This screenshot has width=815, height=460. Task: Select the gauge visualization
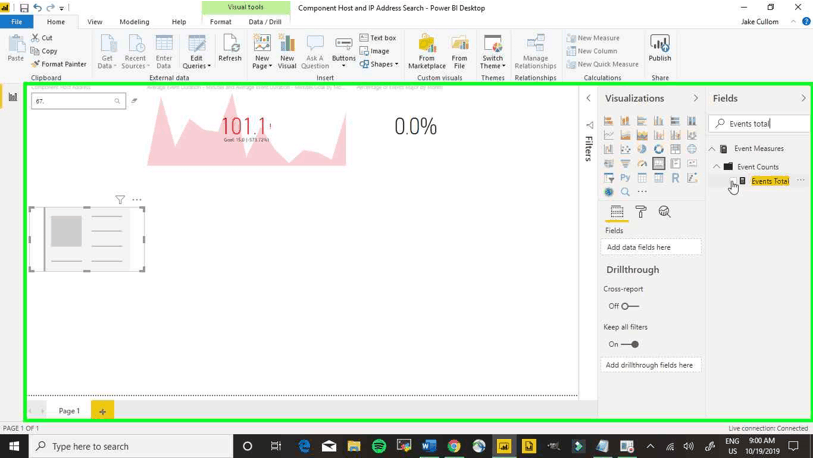coord(642,163)
